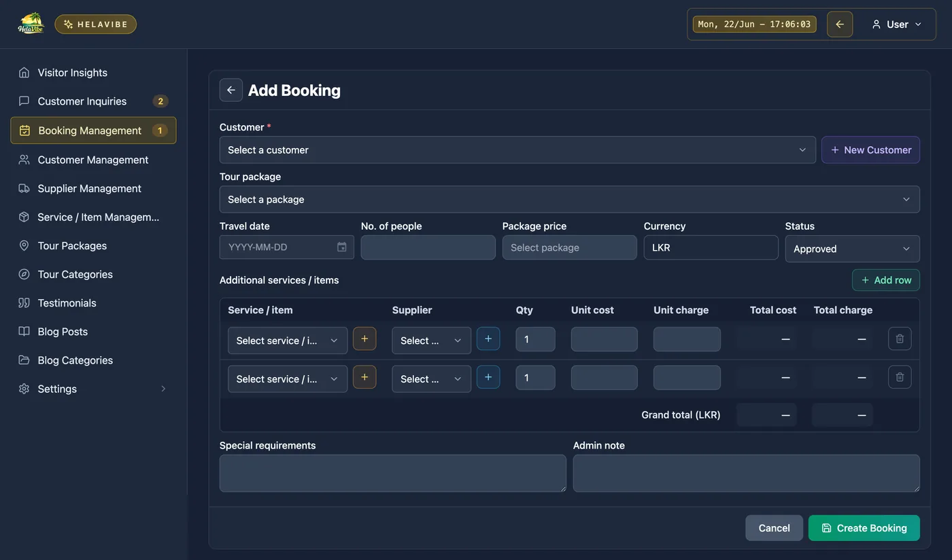Open Supplier Management page
The image size is (952, 560).
(93, 188)
